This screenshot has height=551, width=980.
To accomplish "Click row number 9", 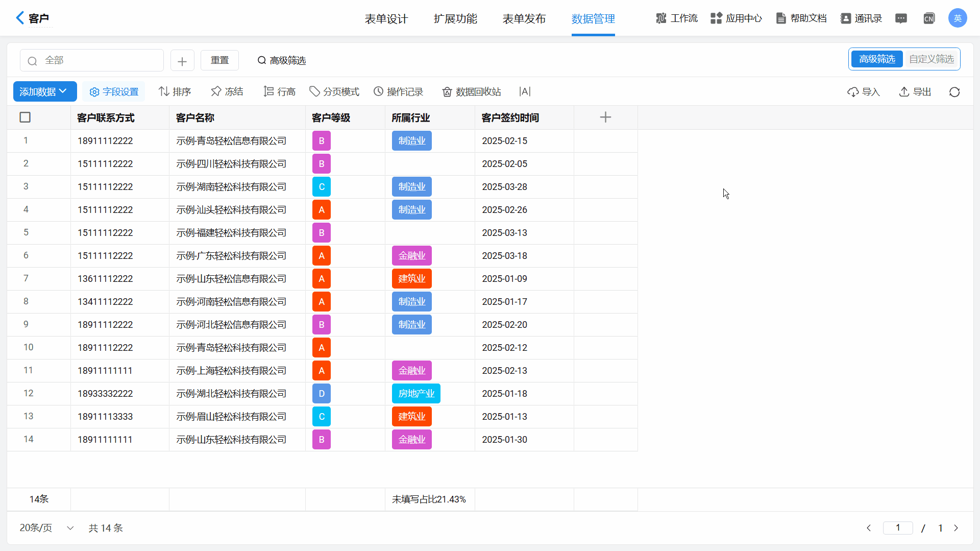I will (x=26, y=324).
